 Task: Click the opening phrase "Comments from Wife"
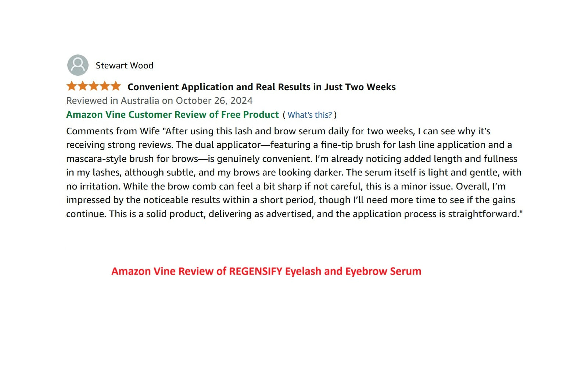pos(113,131)
